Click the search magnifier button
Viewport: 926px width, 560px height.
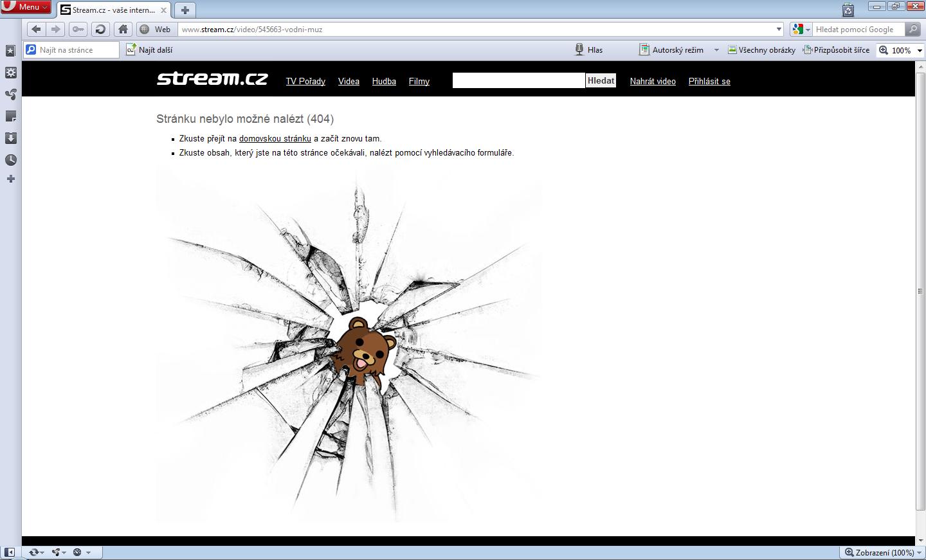click(912, 29)
